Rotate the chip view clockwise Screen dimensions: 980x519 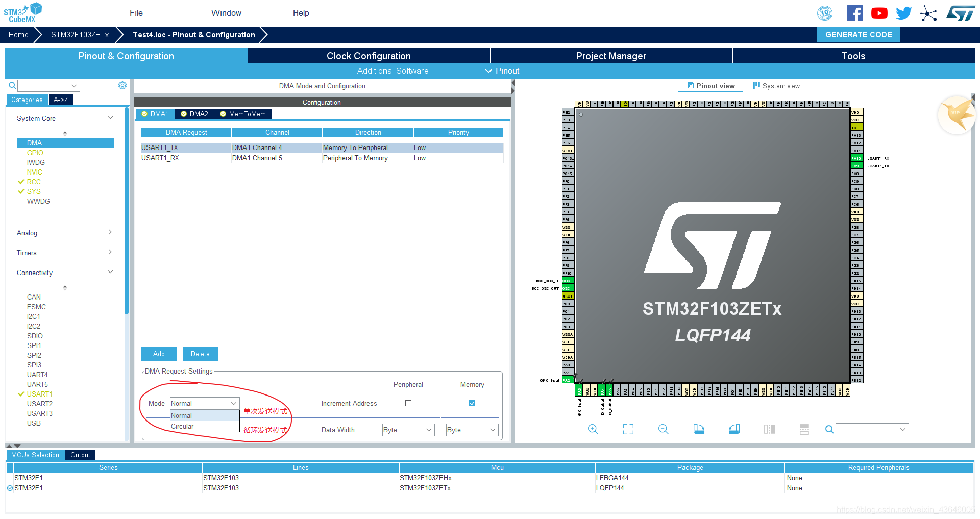tap(699, 429)
